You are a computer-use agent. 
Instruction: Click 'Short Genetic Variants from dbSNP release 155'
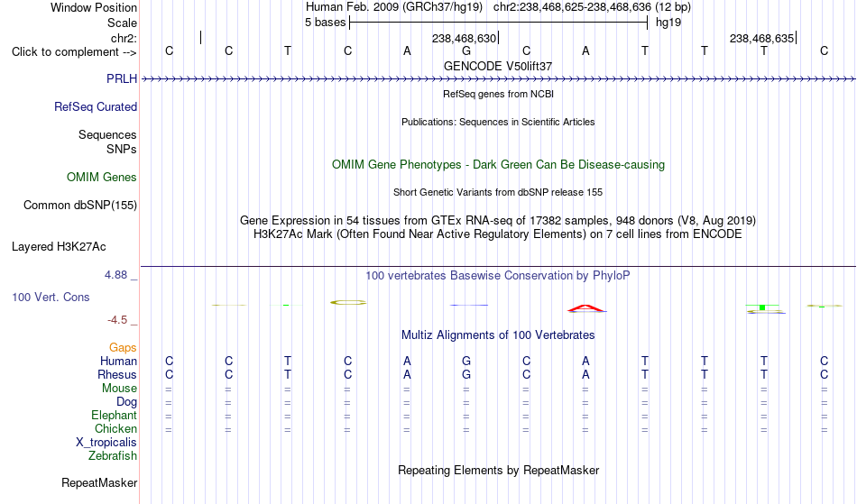498,192
